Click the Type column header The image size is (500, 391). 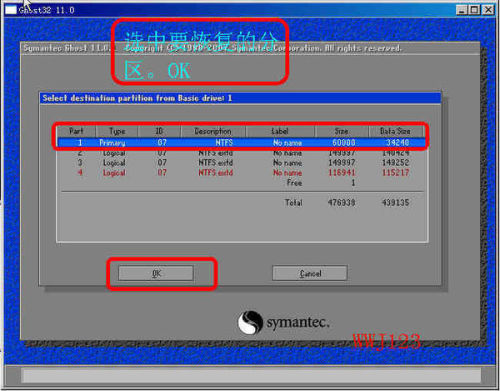point(117,131)
